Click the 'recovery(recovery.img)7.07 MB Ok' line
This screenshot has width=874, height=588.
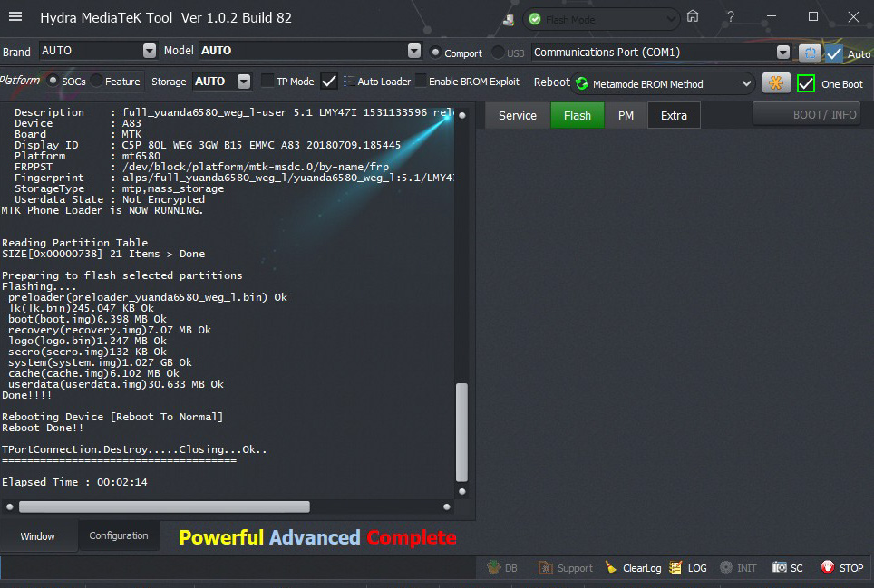click(109, 330)
